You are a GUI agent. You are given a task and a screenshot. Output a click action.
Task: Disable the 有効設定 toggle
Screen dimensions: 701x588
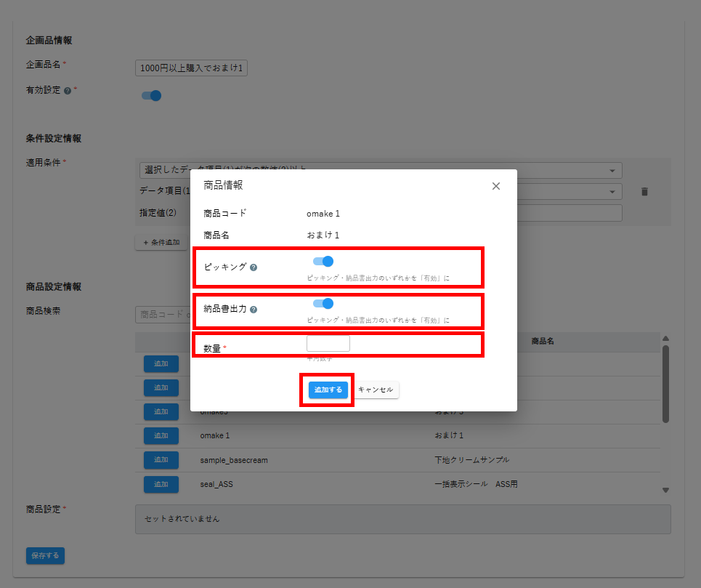coord(151,95)
